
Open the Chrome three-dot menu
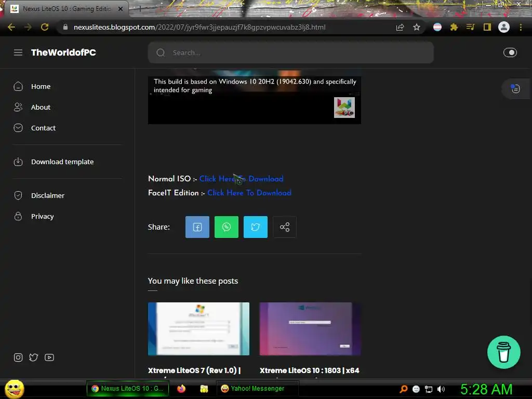(521, 27)
